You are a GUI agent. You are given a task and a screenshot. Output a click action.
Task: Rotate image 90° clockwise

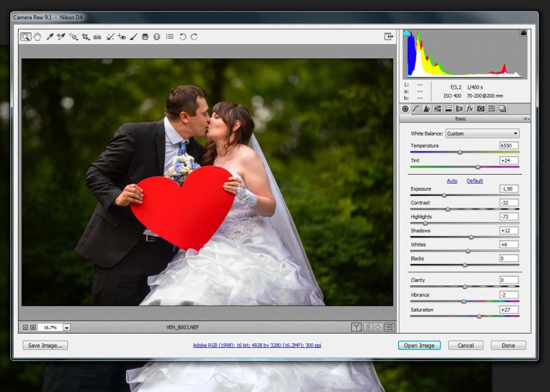[x=194, y=36]
